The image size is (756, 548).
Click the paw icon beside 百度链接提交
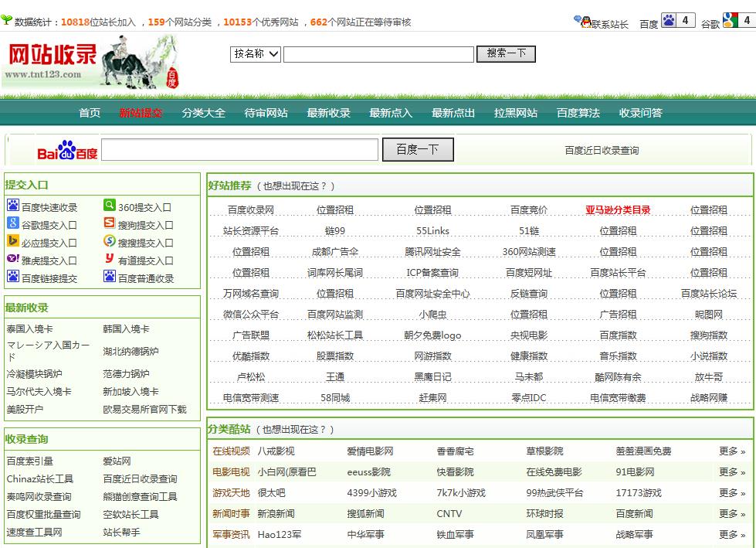[13, 277]
